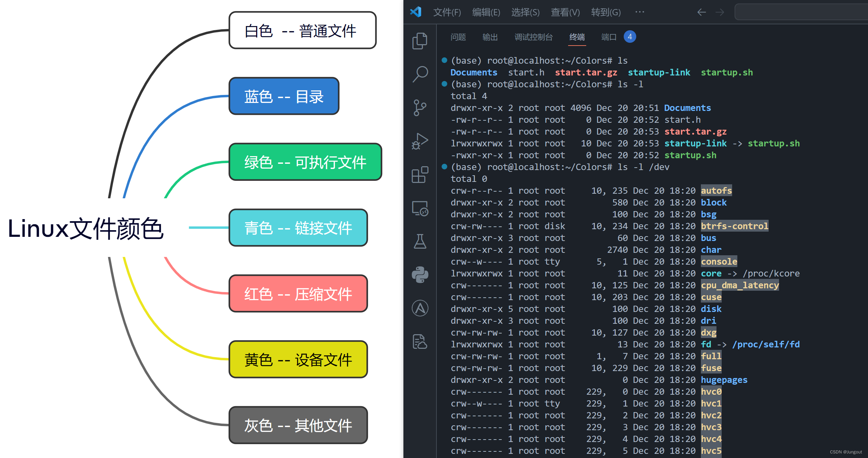Click the bsg directory entry
This screenshot has width=868, height=458.
pyautogui.click(x=709, y=214)
